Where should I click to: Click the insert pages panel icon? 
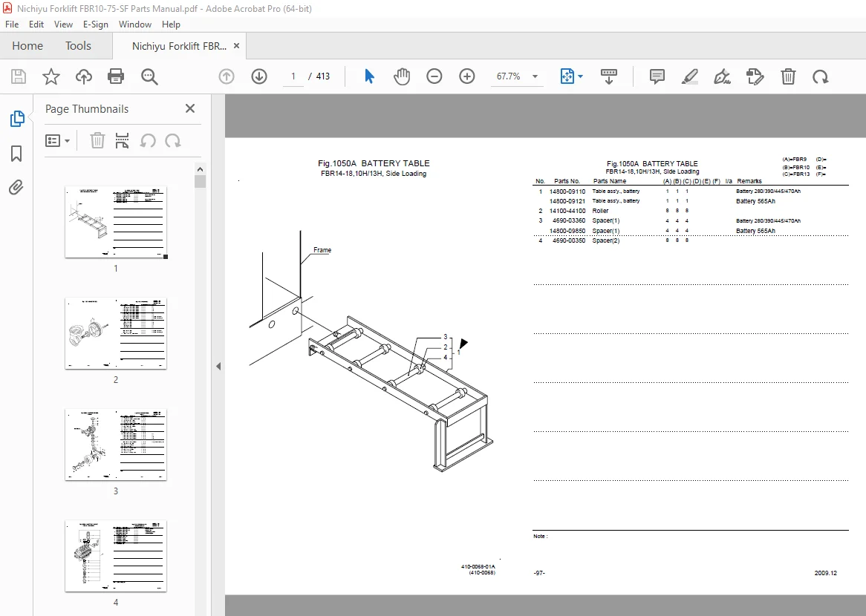(122, 141)
